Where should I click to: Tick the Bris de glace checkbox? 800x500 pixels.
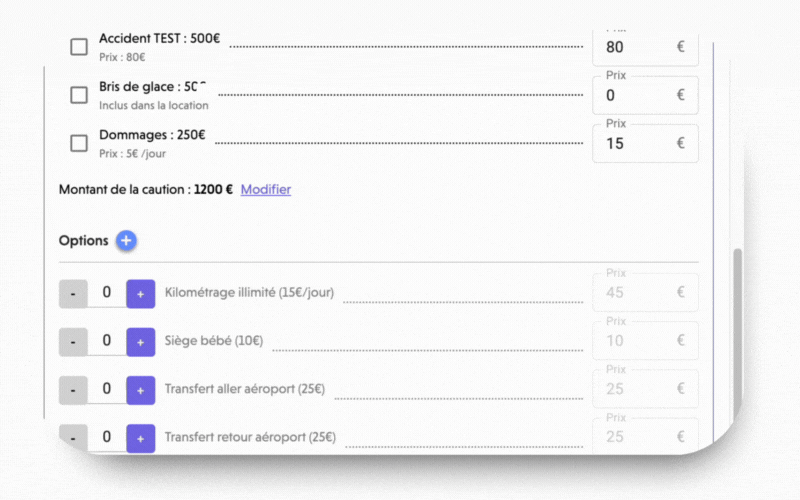point(79,95)
